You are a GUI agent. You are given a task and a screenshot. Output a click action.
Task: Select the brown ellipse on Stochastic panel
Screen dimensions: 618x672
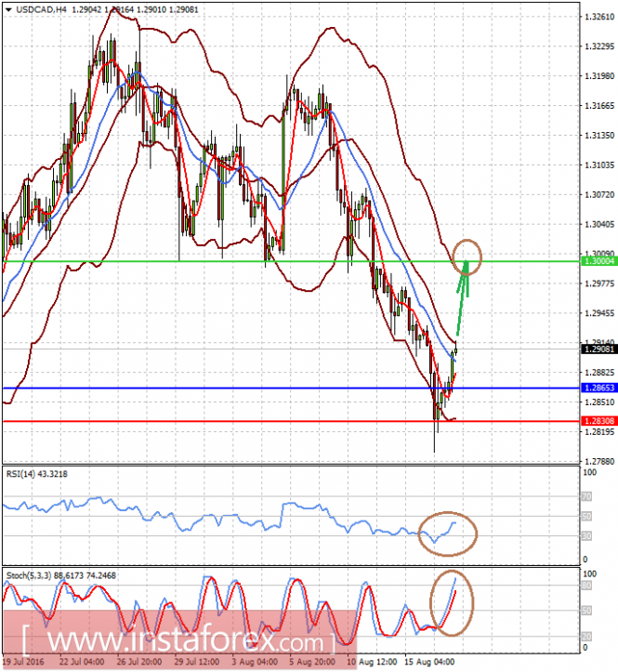tap(452, 603)
